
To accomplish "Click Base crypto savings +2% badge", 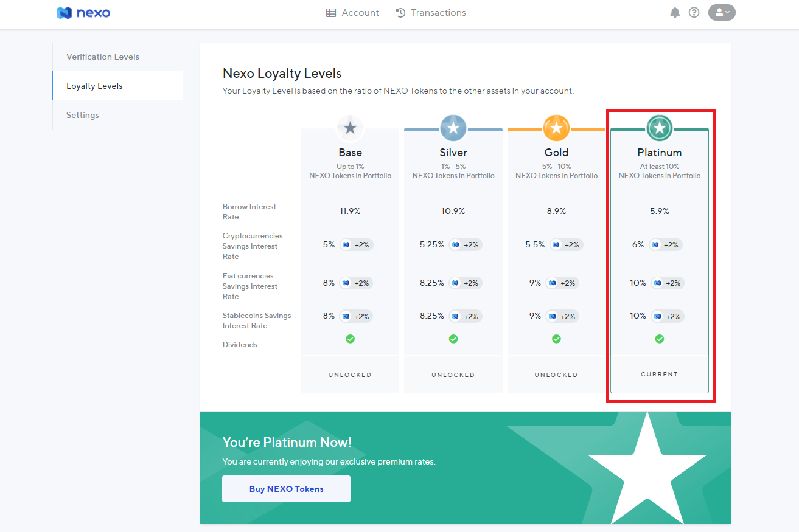I will [356, 245].
